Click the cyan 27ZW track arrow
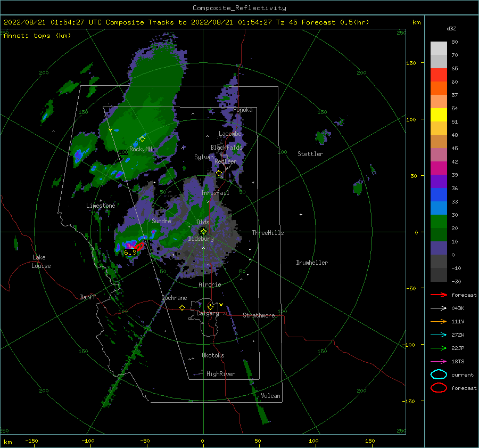Viewport: 479px width, 448px height. point(439,335)
